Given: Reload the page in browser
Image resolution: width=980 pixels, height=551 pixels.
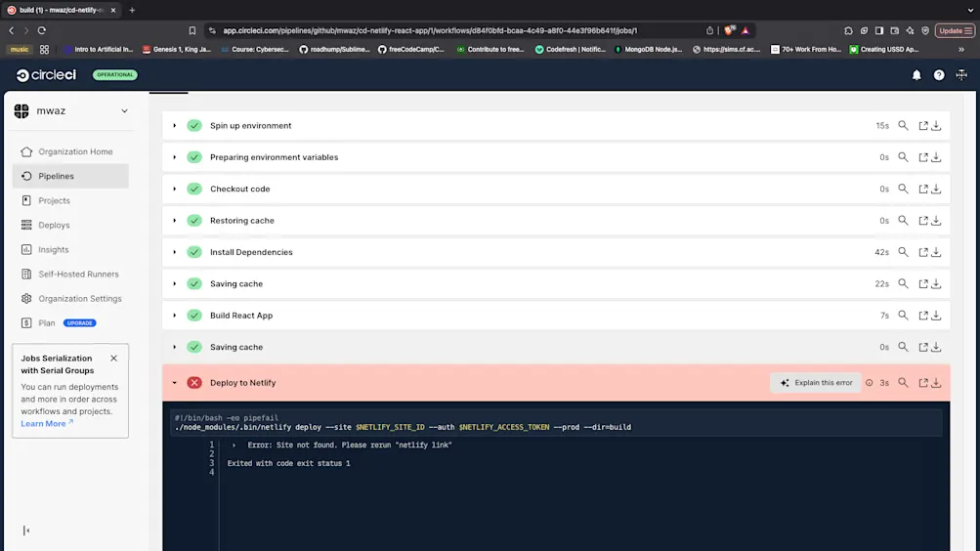Looking at the screenshot, I should coord(42,30).
